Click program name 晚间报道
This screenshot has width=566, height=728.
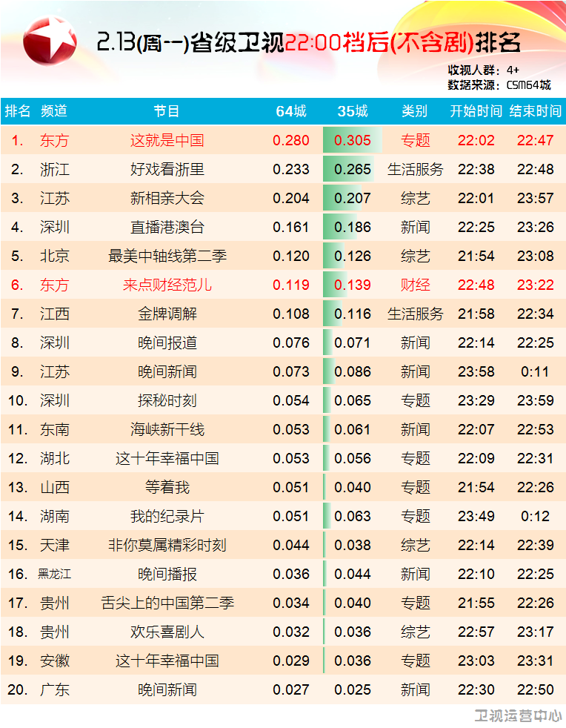point(167,343)
